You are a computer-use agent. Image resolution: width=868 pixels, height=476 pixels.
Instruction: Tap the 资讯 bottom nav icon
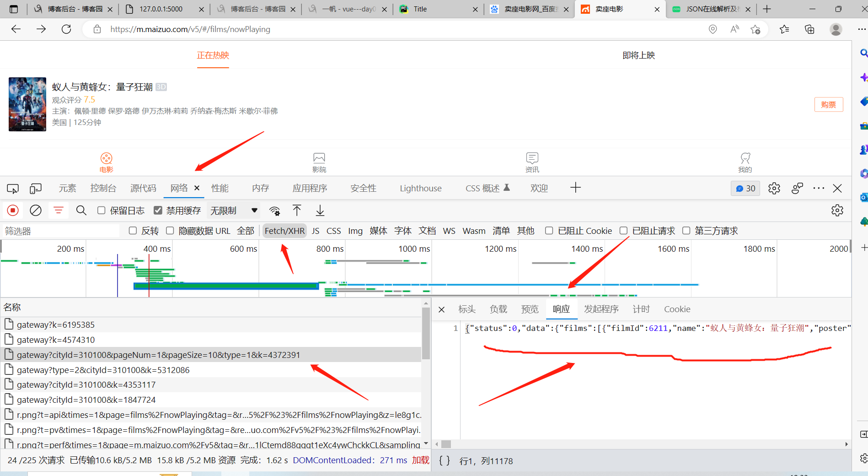tap(532, 162)
